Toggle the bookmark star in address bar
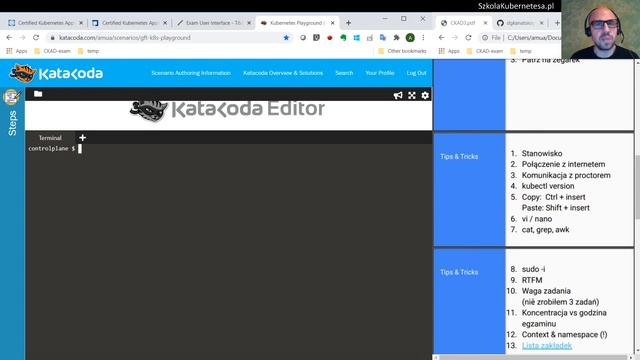 pyautogui.click(x=286, y=38)
